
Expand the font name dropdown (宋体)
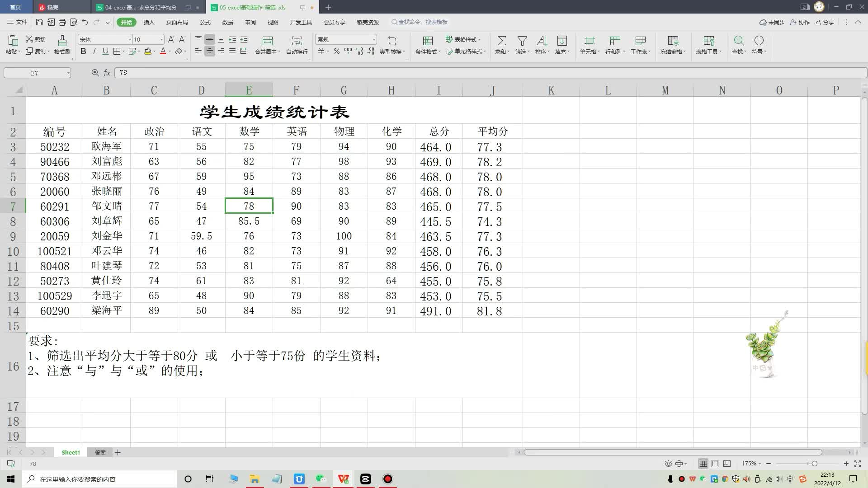coord(130,40)
